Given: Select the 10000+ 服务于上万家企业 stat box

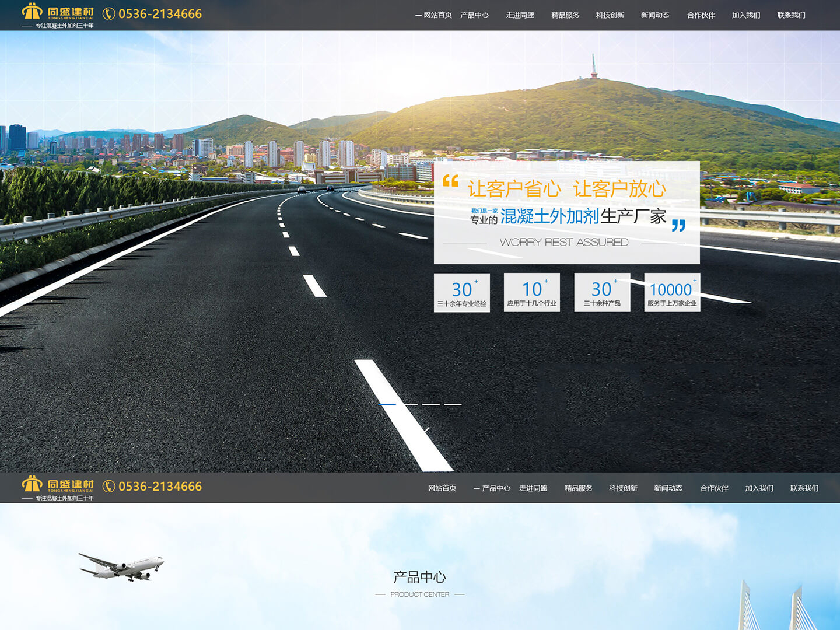Looking at the screenshot, I should point(672,292).
